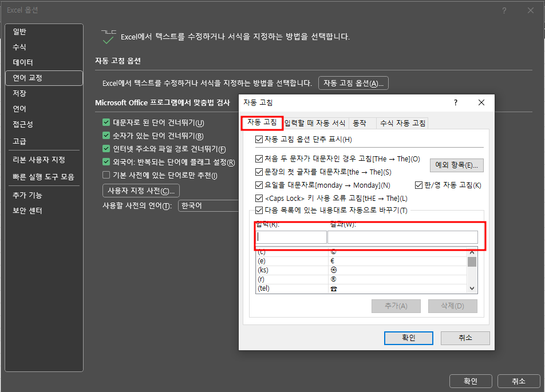Open 빠른 실행 도구 모음 category
Screen dimensions: 545x392
(x=44, y=177)
